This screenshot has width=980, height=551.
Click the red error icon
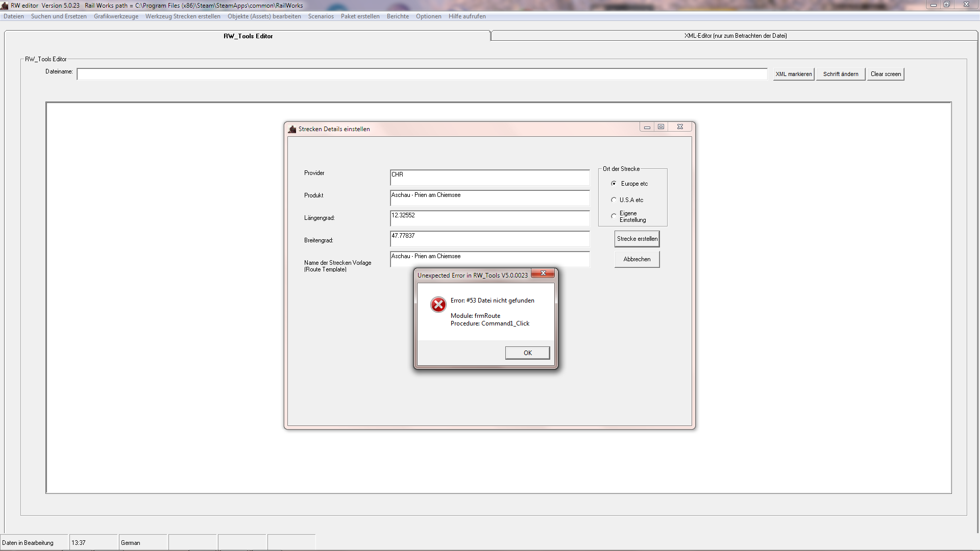tap(438, 305)
